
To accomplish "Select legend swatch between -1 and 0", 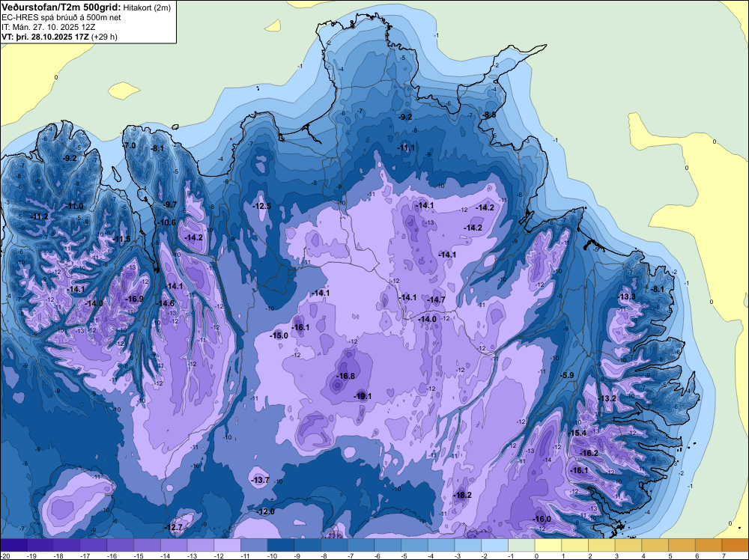I will [521, 544].
